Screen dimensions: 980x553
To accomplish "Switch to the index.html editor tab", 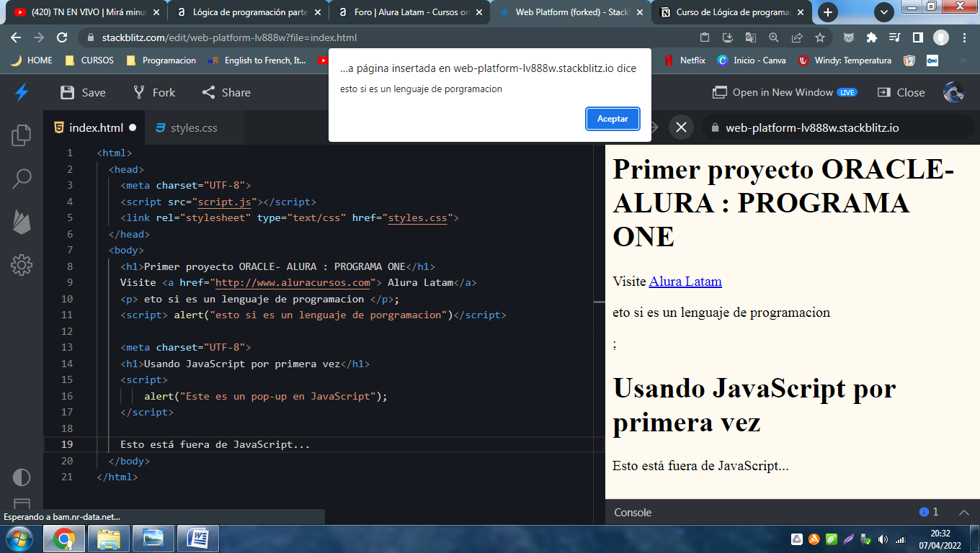I will click(96, 127).
